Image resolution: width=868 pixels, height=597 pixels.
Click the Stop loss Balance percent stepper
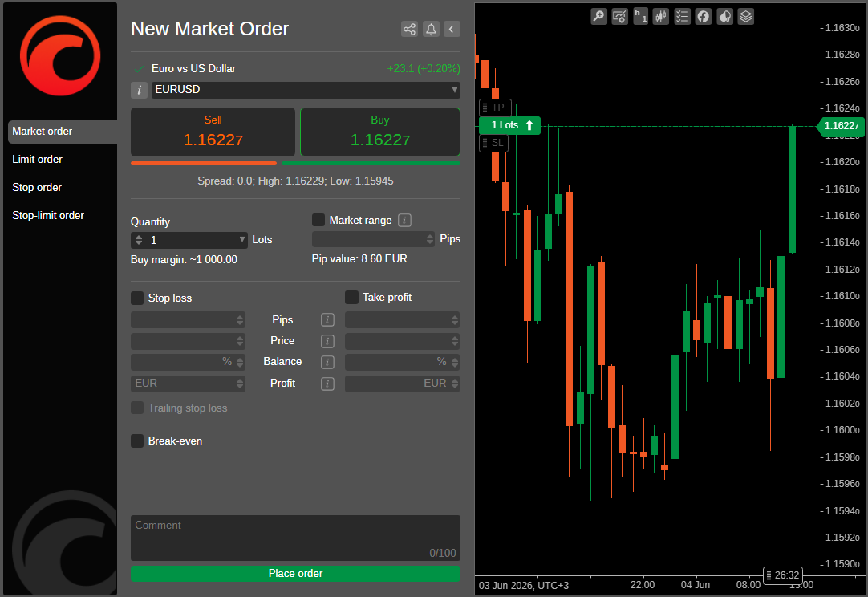point(240,362)
